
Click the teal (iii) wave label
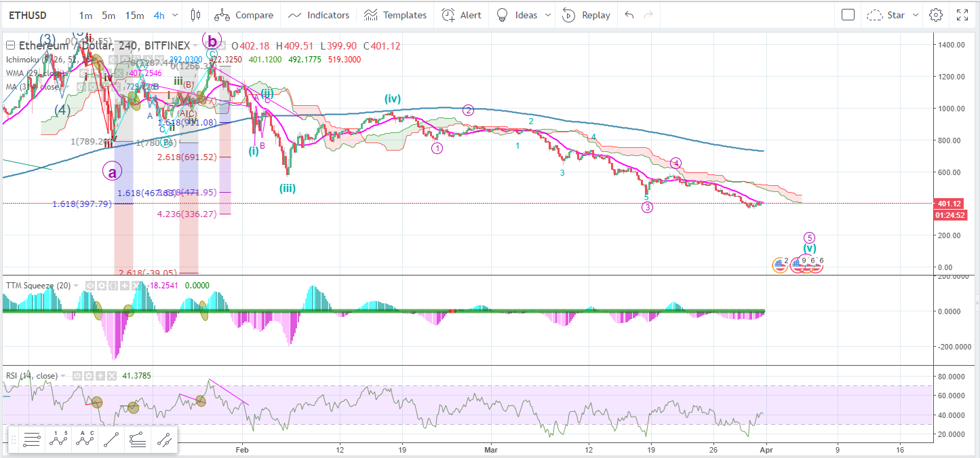point(287,188)
